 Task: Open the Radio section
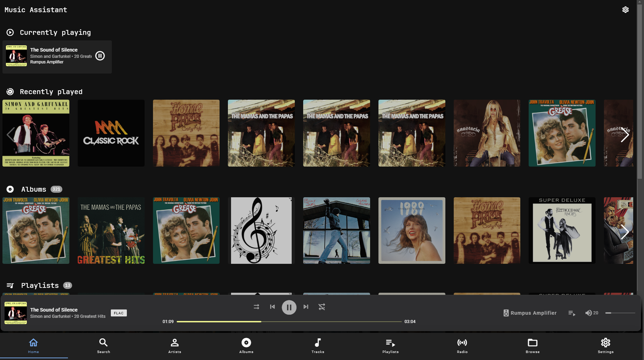[x=462, y=345]
